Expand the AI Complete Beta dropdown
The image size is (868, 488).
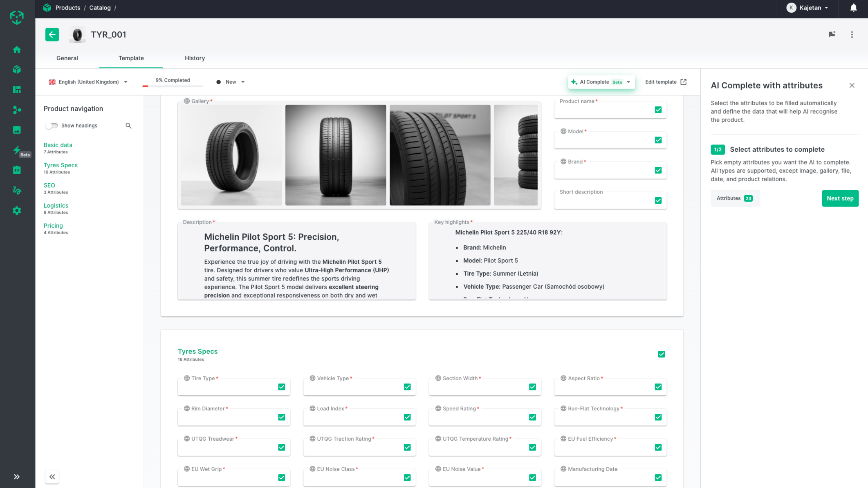(x=628, y=82)
